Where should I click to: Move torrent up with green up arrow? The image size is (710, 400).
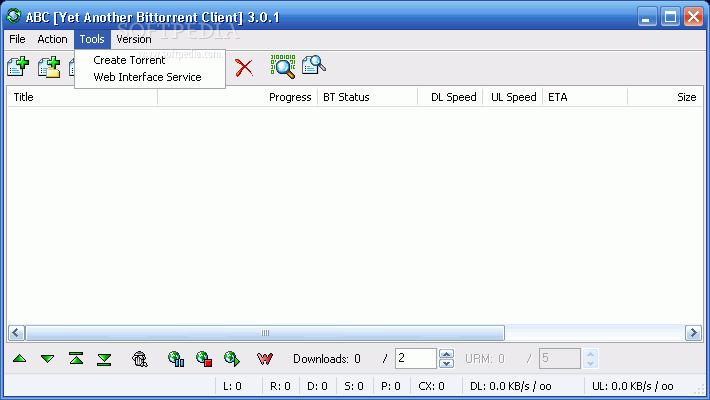pos(19,359)
